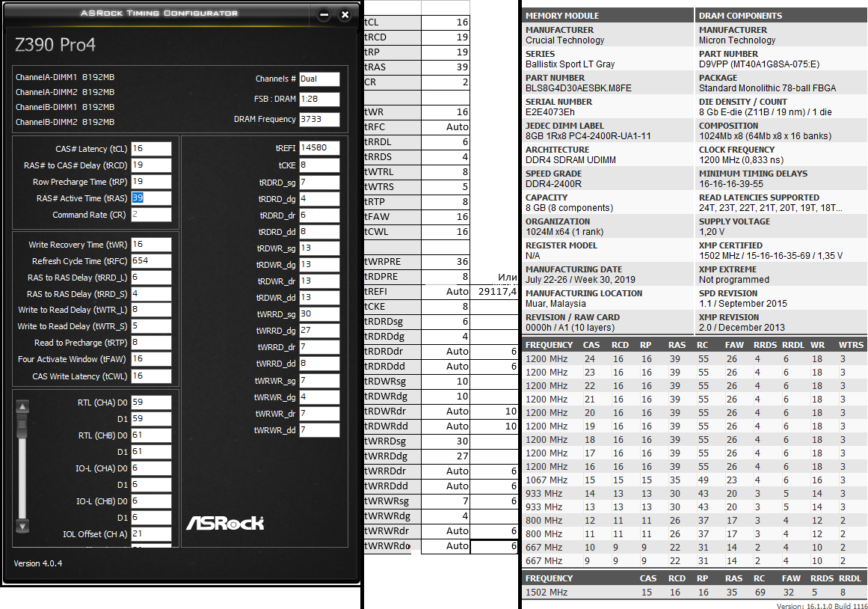Image resolution: width=868 pixels, height=609 pixels.
Task: Click the tRAS value 39 spreadsheet cell
Action: pyautogui.click(x=446, y=67)
